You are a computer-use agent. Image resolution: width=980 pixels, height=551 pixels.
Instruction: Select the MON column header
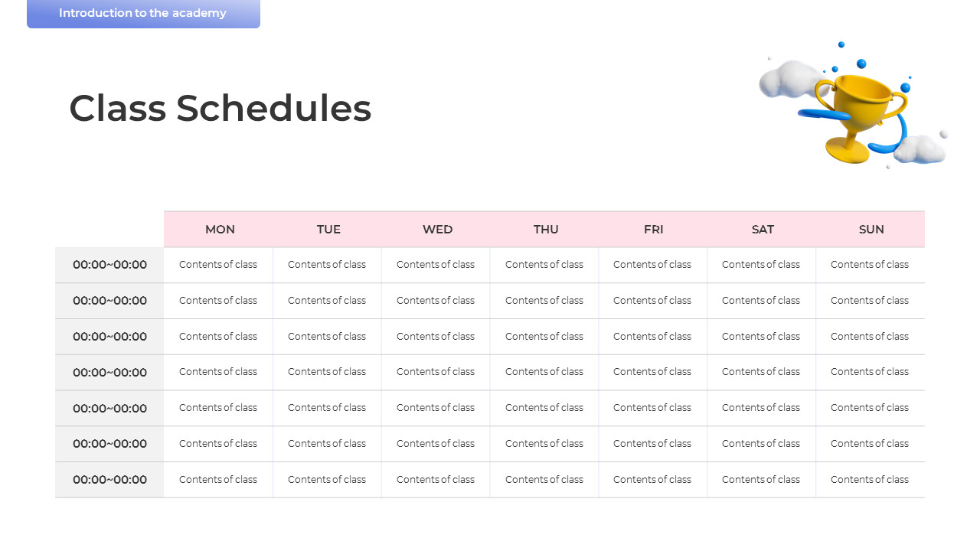pos(219,230)
